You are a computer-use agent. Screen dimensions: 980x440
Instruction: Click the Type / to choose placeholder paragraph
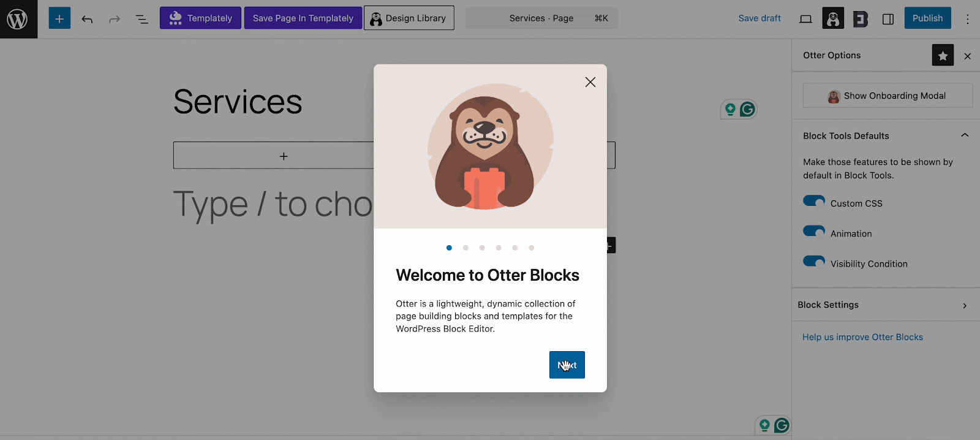273,204
